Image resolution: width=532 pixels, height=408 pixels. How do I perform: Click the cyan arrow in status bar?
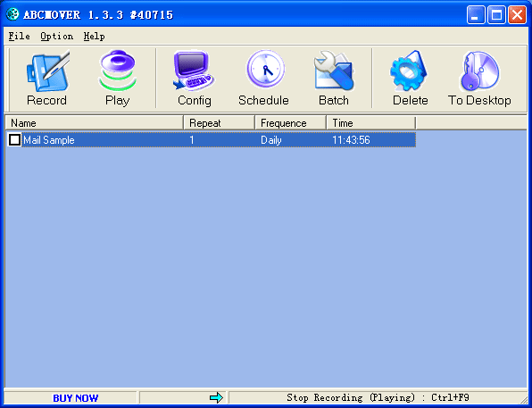216,397
